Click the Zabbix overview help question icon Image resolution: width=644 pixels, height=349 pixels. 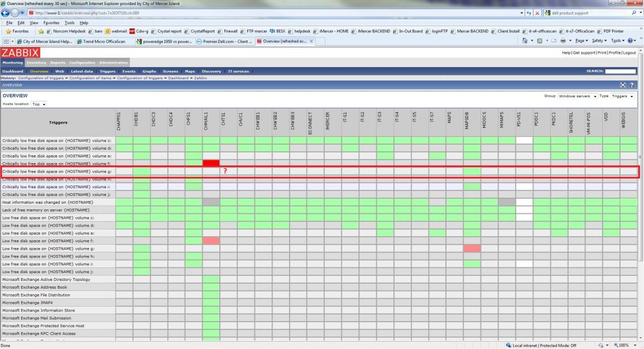click(x=632, y=85)
